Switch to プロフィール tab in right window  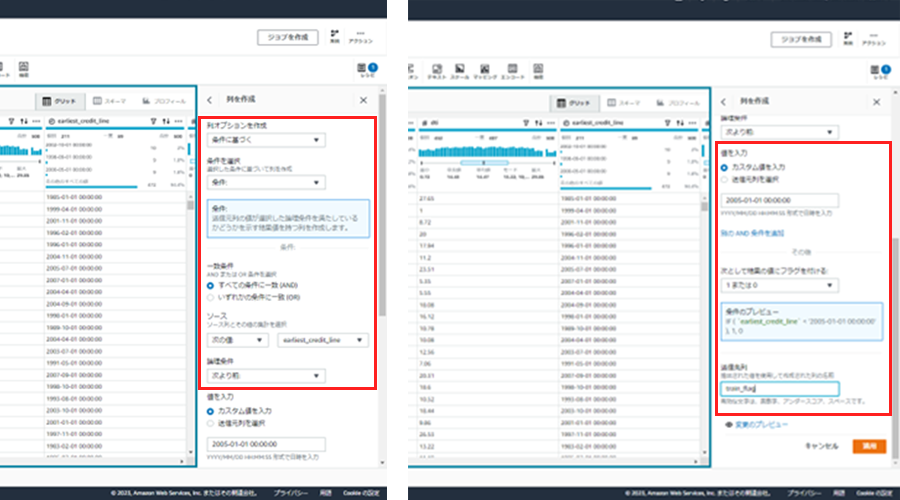click(678, 103)
